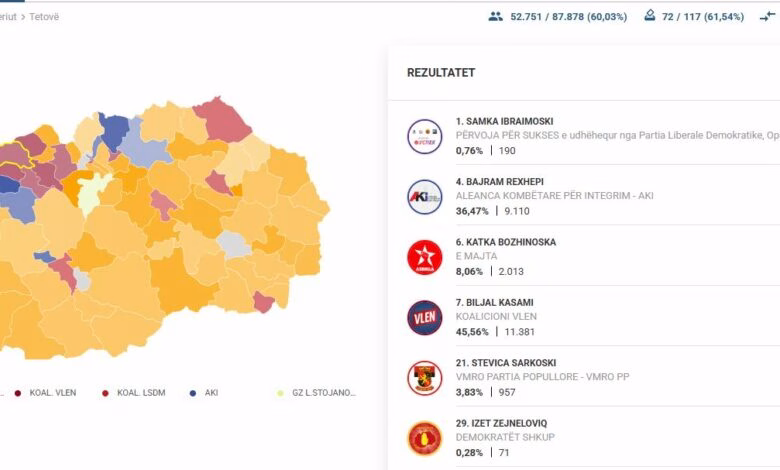Click the turnout figure 52.751 / 87.878

point(568,17)
